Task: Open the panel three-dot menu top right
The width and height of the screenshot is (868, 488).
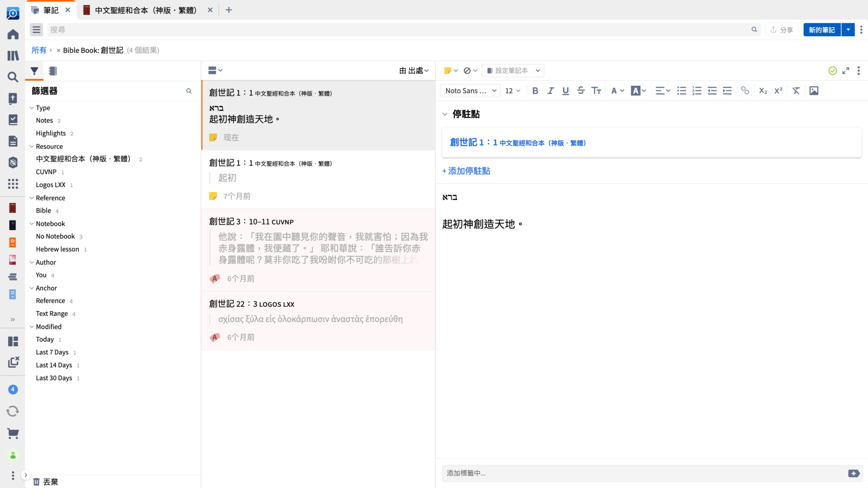Action: point(861,30)
